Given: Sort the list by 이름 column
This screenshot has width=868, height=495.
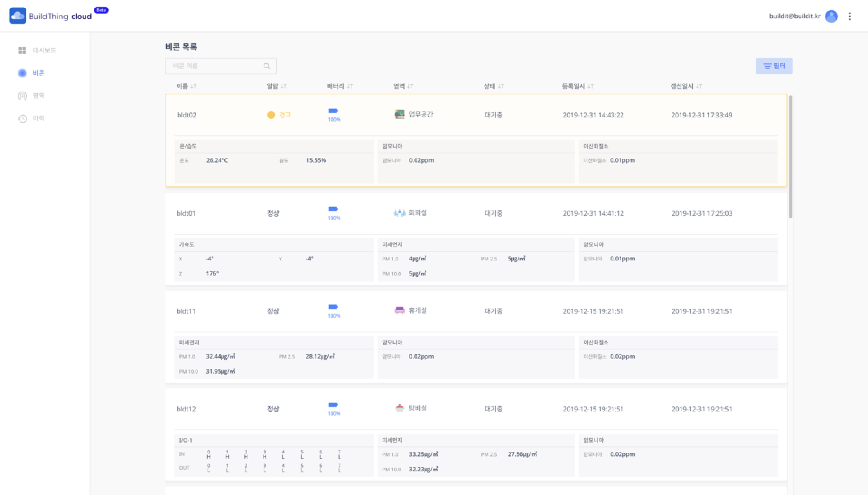Looking at the screenshot, I should point(187,86).
